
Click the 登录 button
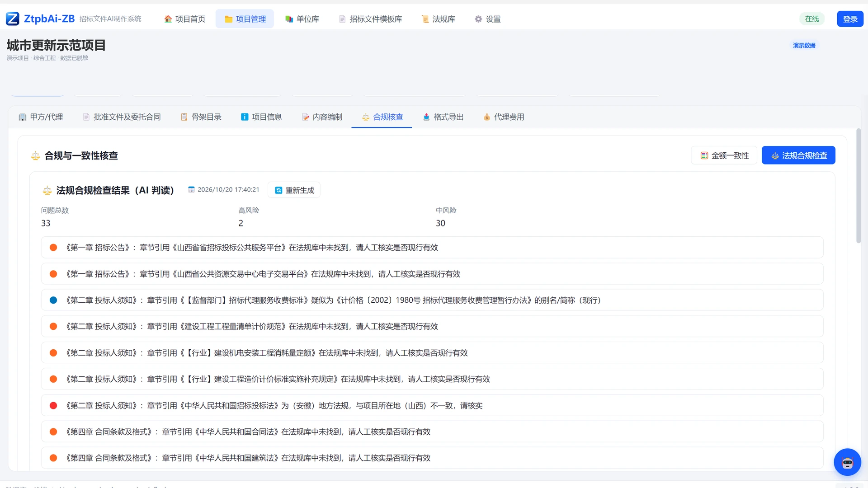click(x=850, y=19)
